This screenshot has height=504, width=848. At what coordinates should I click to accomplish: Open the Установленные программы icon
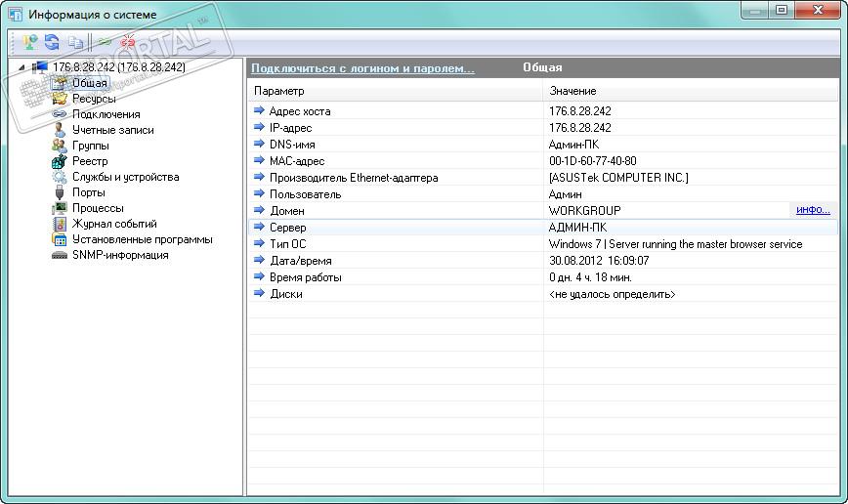coord(59,239)
